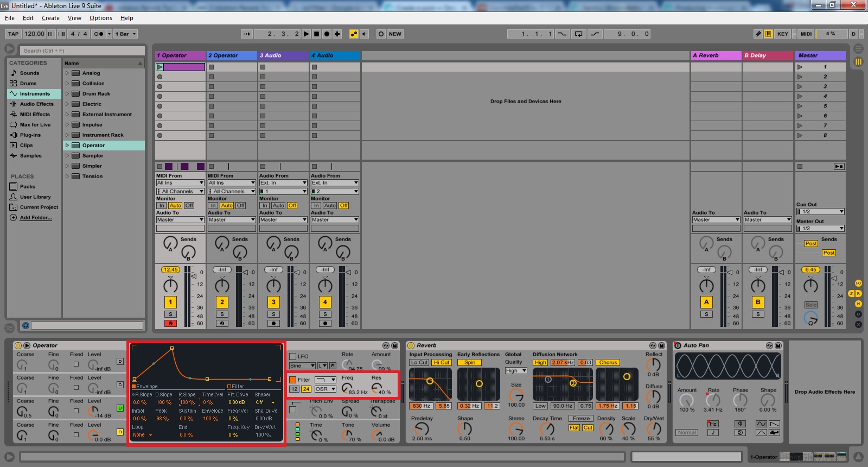
Task: Toggle the Reverb Chorus button
Action: click(608, 363)
